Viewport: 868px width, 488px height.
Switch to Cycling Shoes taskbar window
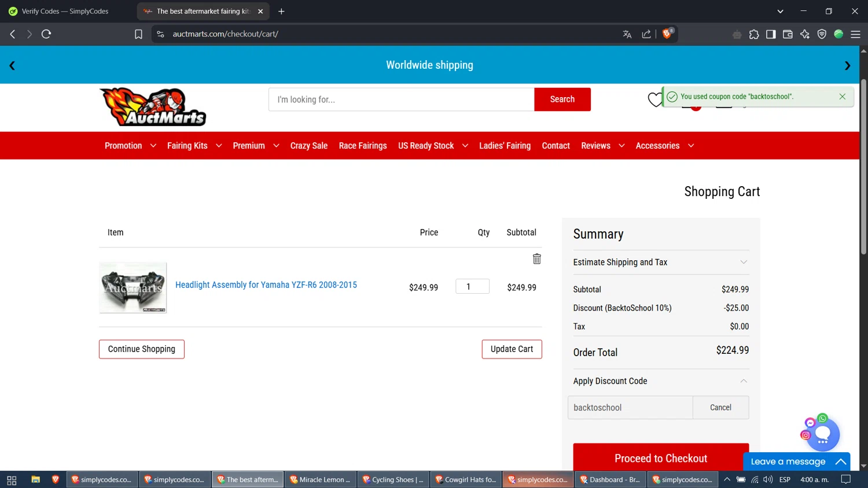click(x=393, y=479)
